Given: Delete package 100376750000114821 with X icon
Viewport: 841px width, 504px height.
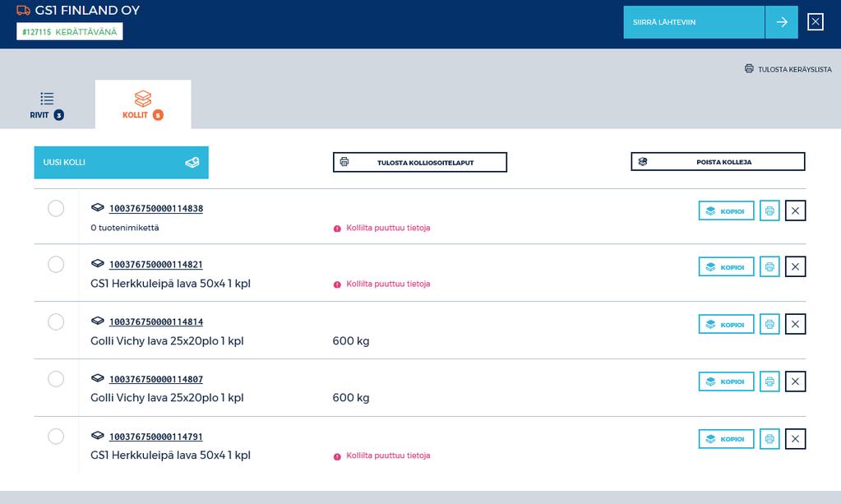Looking at the screenshot, I should [796, 266].
